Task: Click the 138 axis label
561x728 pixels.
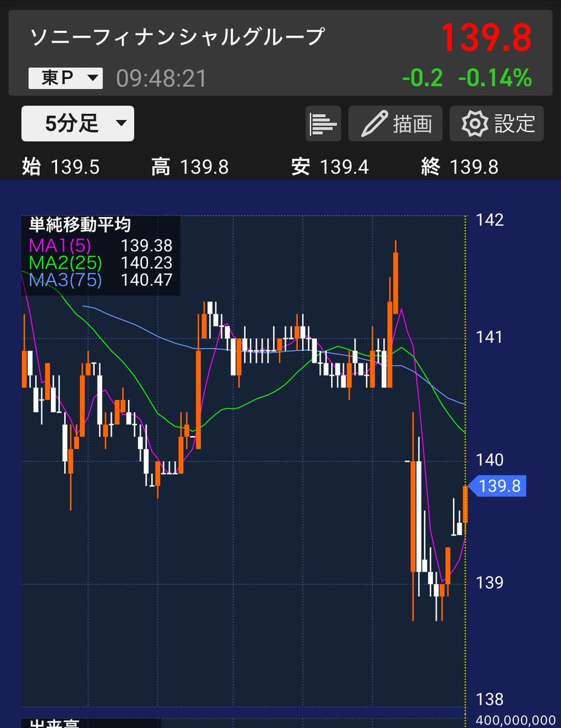Action: click(x=490, y=700)
